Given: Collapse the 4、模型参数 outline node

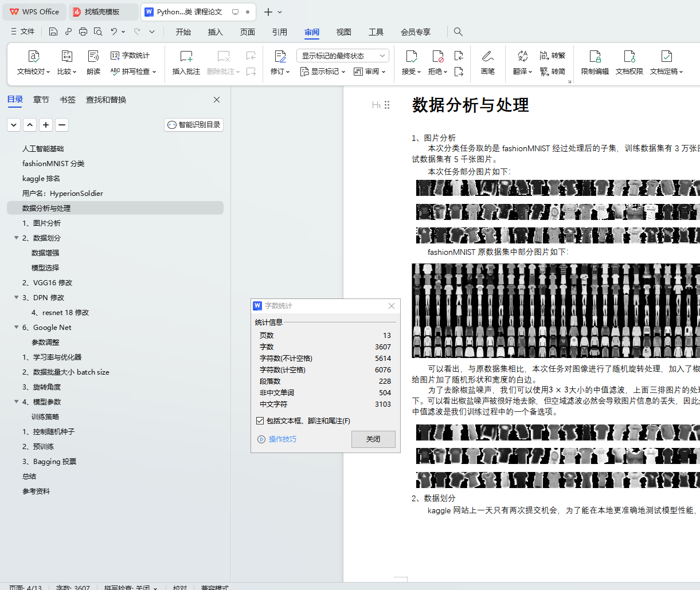Looking at the screenshot, I should coord(17,402).
